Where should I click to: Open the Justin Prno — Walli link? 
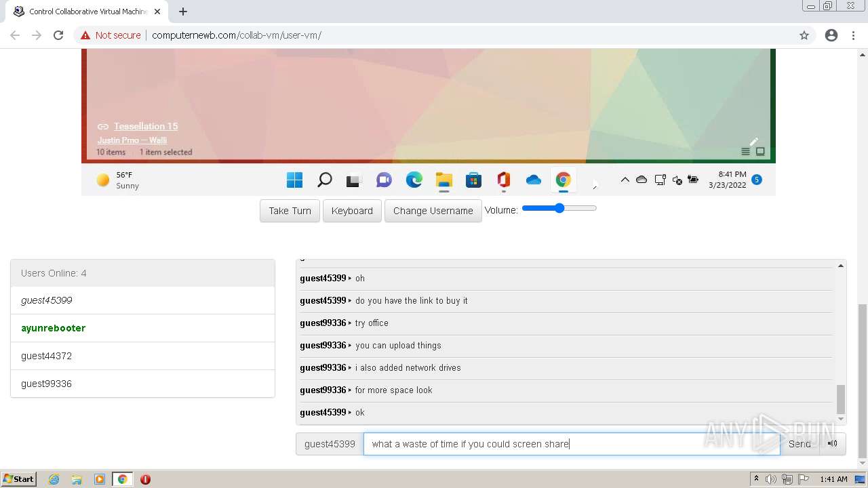pos(132,140)
